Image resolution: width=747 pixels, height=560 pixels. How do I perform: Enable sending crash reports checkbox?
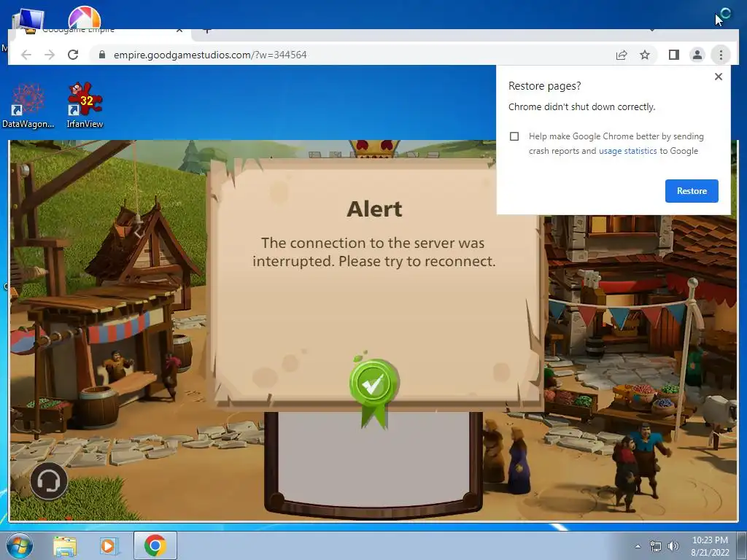click(x=514, y=136)
